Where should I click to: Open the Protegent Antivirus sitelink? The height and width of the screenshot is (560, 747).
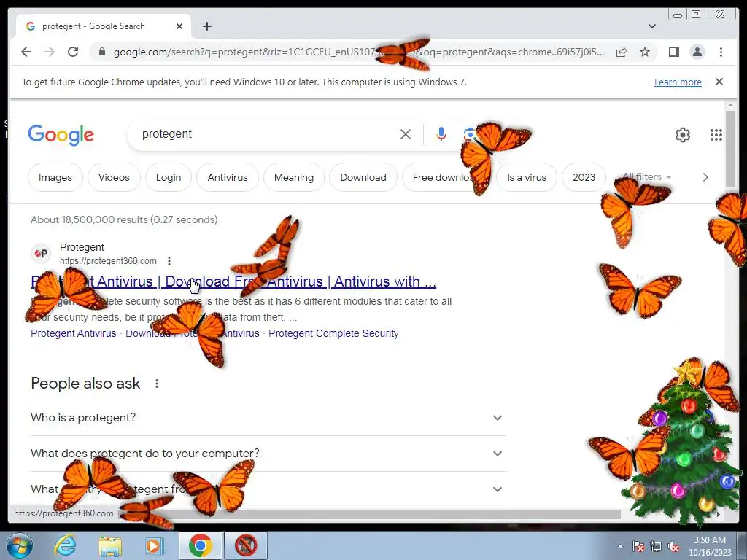[x=74, y=333]
